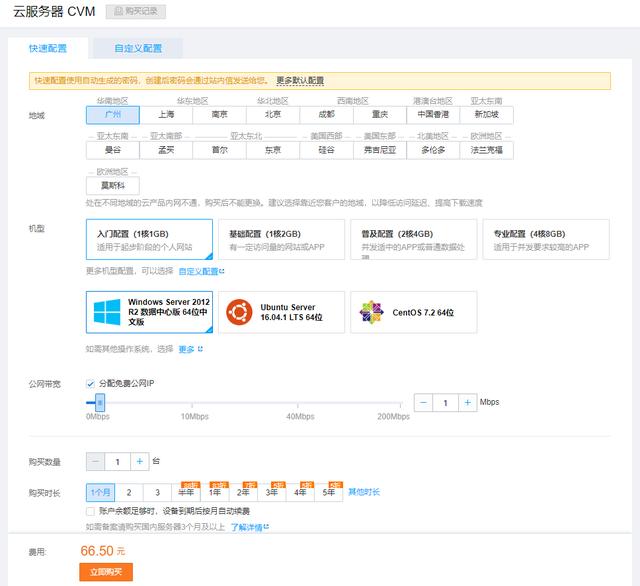Open the 了解详情 link

(x=249, y=527)
